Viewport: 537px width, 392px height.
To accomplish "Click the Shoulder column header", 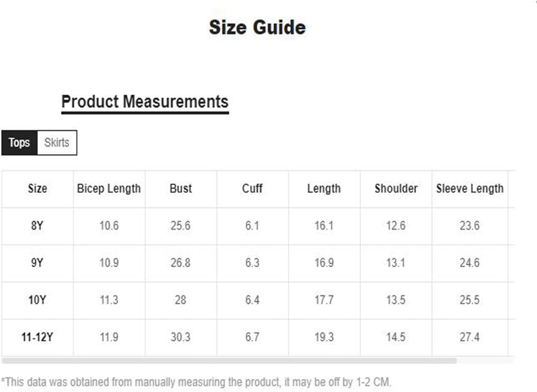I will coord(396,188).
